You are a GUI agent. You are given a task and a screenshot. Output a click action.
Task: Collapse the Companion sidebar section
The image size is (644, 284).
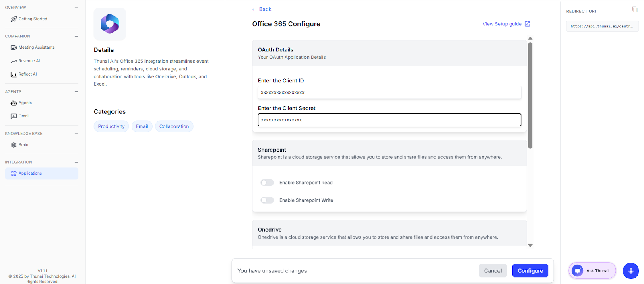tap(76, 36)
